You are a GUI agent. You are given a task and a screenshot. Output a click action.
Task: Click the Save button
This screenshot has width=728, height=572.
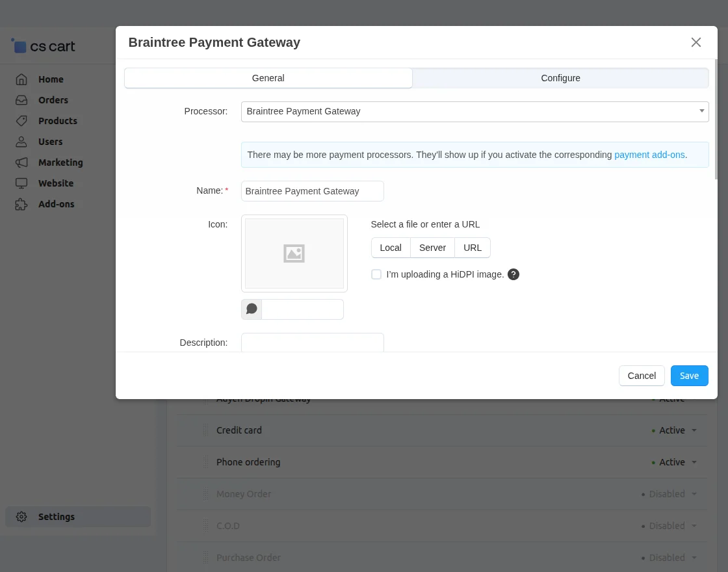point(689,376)
